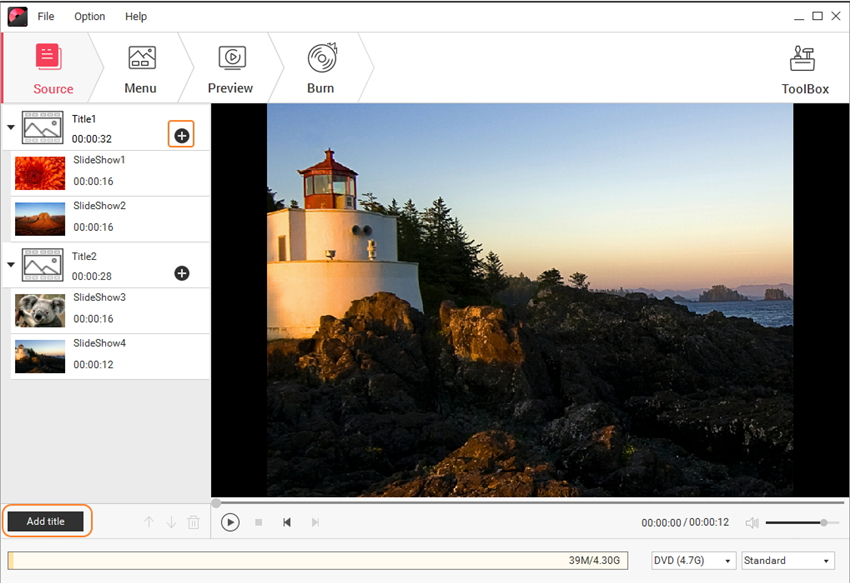The width and height of the screenshot is (850, 583).
Task: Move item up with the up arrow
Action: [x=149, y=522]
